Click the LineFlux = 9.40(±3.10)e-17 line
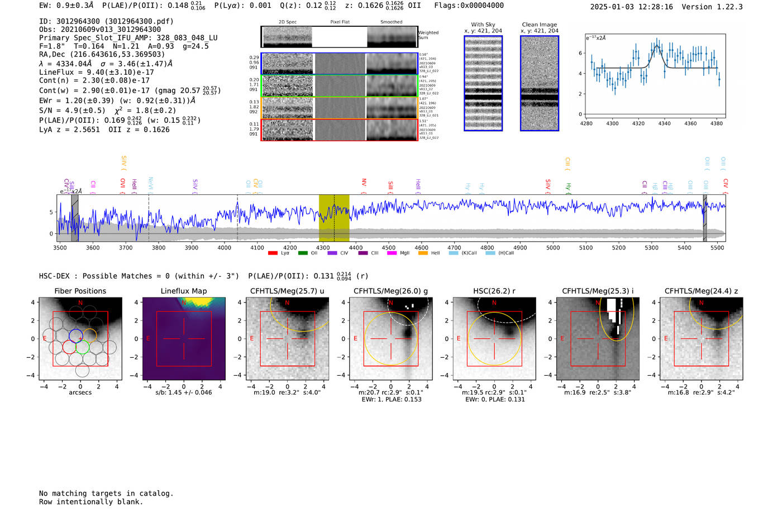This screenshot has width=782, height=532. coord(97,72)
